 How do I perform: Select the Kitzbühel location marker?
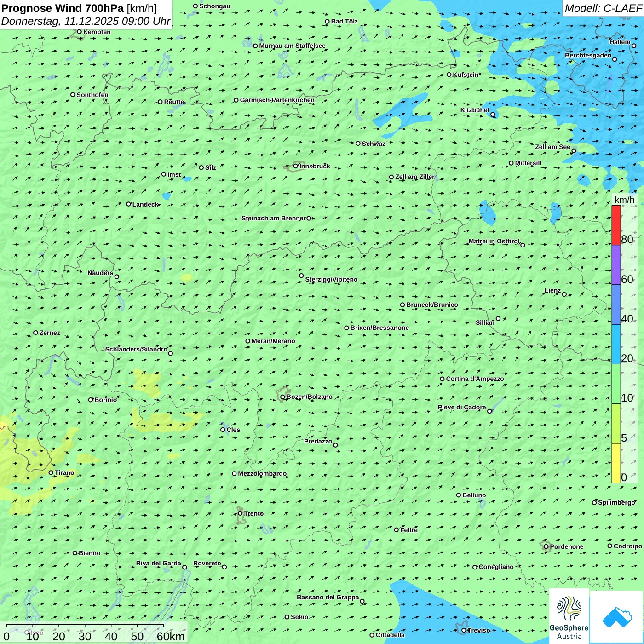(x=493, y=115)
